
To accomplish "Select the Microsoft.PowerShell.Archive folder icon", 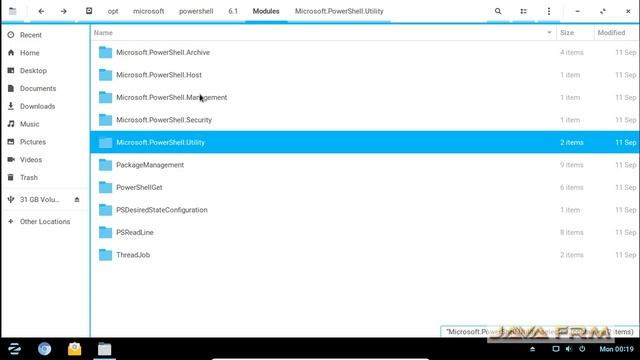I will coord(105,52).
